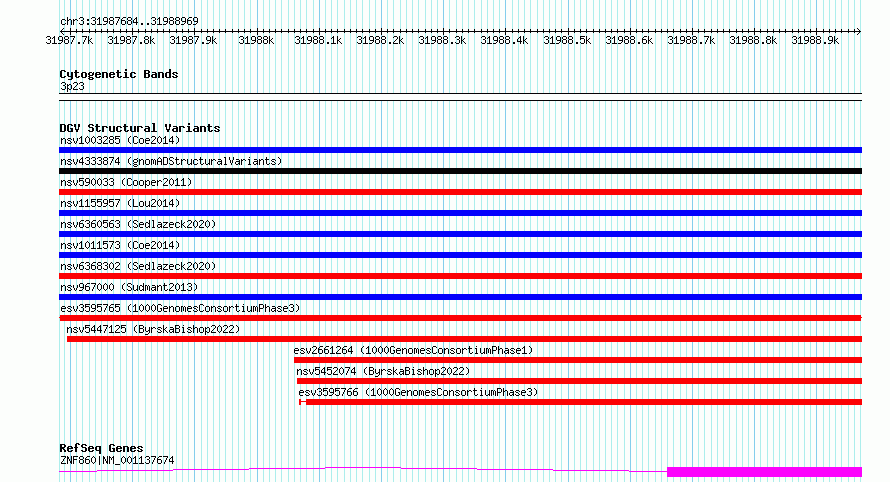The height and width of the screenshot is (482, 890).
Task: Open the nsv6360563 (Sedlazeck2020) label
Action: click(138, 224)
